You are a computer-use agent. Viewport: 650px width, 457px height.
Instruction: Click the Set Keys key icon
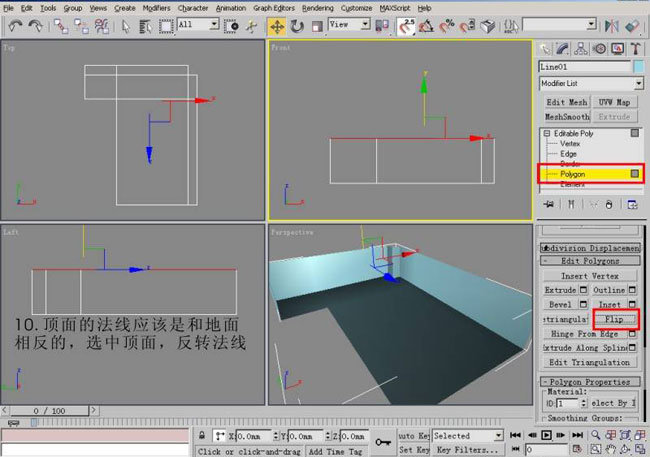pyautogui.click(x=383, y=441)
